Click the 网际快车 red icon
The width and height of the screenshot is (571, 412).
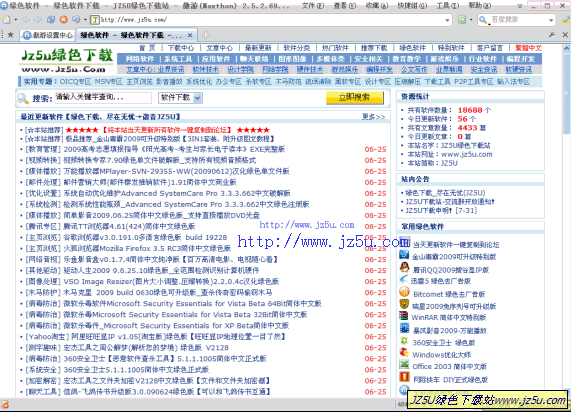(x=404, y=377)
